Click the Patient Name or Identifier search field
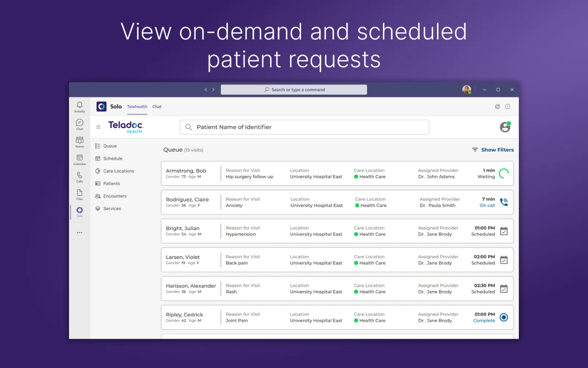The height and width of the screenshot is (368, 588). [304, 127]
